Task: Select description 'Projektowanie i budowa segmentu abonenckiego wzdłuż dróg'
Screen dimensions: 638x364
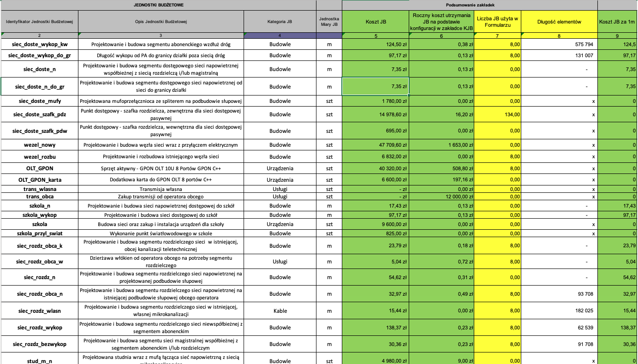Action: point(161,44)
